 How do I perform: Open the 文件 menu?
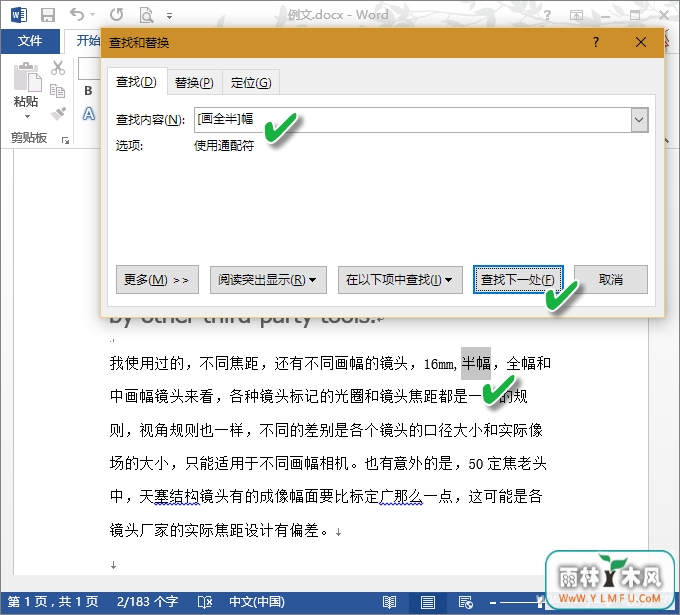(x=30, y=41)
